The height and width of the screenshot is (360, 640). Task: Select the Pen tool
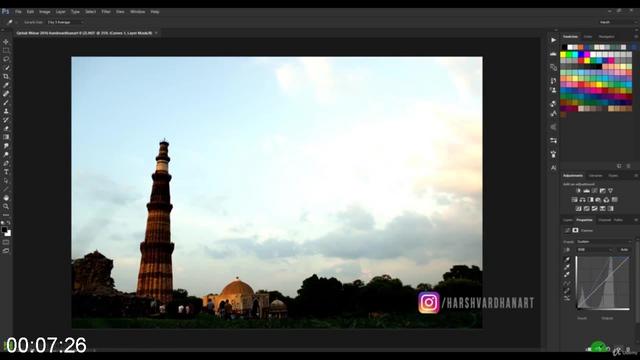click(6, 163)
